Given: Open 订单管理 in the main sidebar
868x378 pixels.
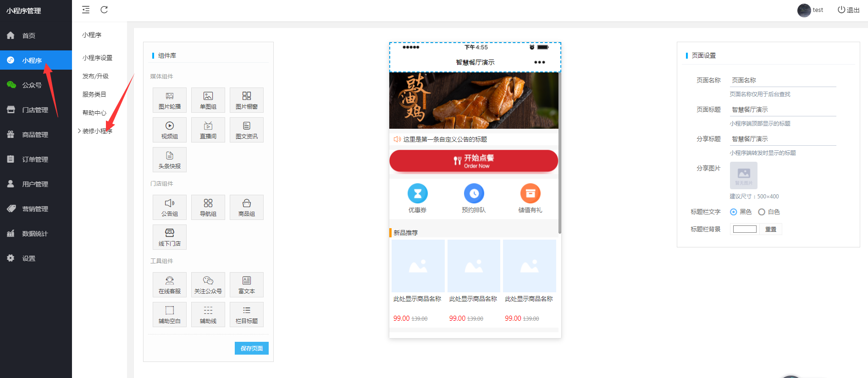Looking at the screenshot, I should point(36,159).
